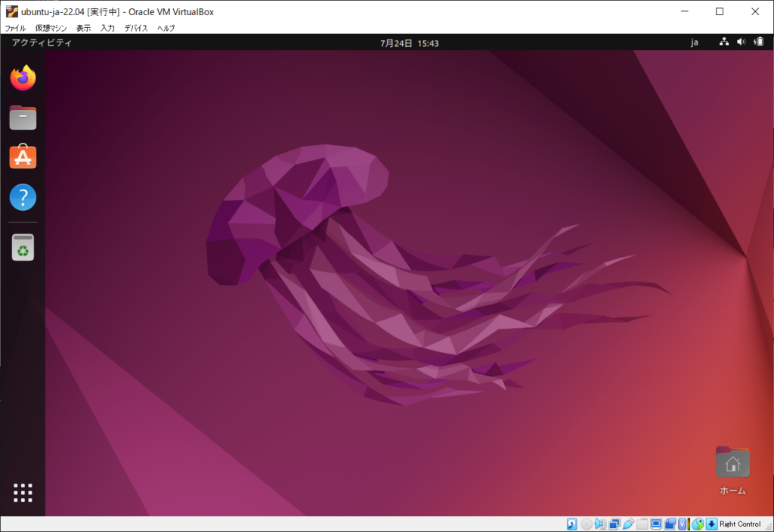Open the ヘルプ menu
The image size is (774, 532).
pos(166,28)
